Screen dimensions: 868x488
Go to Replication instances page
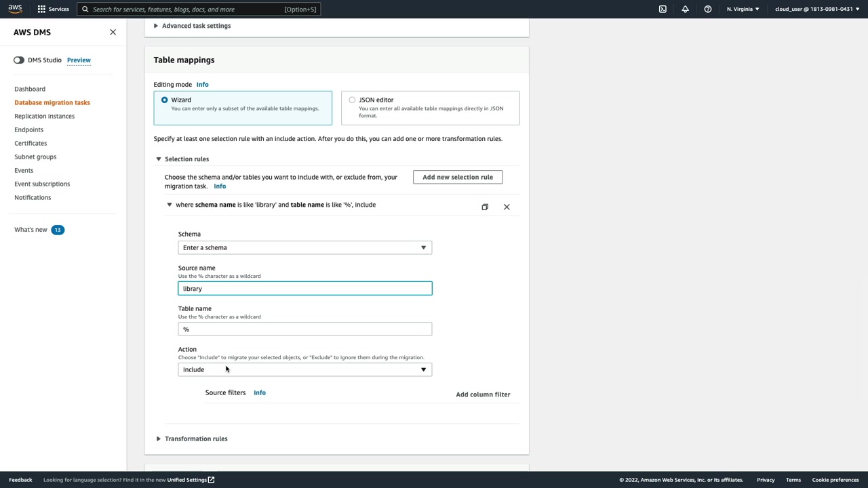click(x=44, y=116)
